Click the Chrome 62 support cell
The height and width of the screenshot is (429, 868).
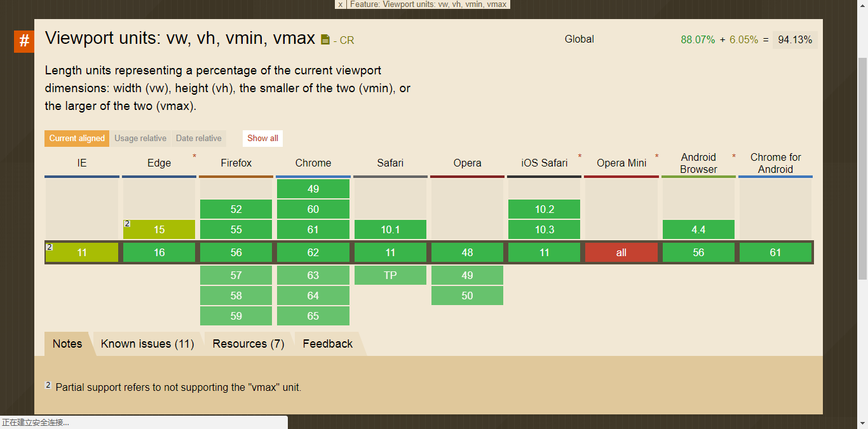pyautogui.click(x=313, y=252)
